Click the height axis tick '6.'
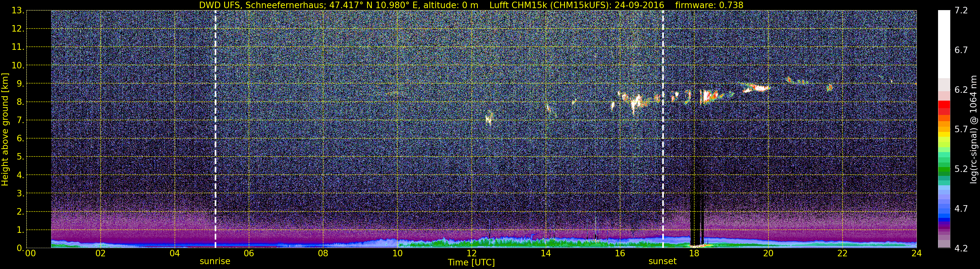This screenshot has width=980, height=269. [x=20, y=139]
